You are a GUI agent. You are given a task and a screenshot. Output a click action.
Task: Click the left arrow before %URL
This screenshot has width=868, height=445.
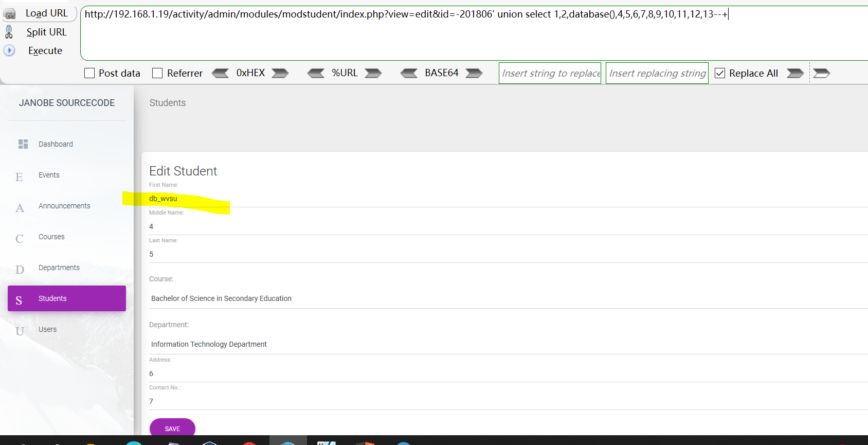click(316, 73)
